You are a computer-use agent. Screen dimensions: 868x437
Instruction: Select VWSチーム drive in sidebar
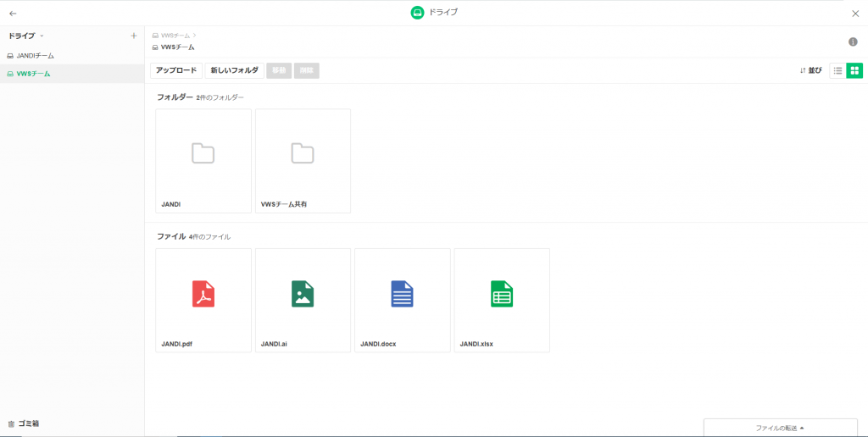point(72,74)
